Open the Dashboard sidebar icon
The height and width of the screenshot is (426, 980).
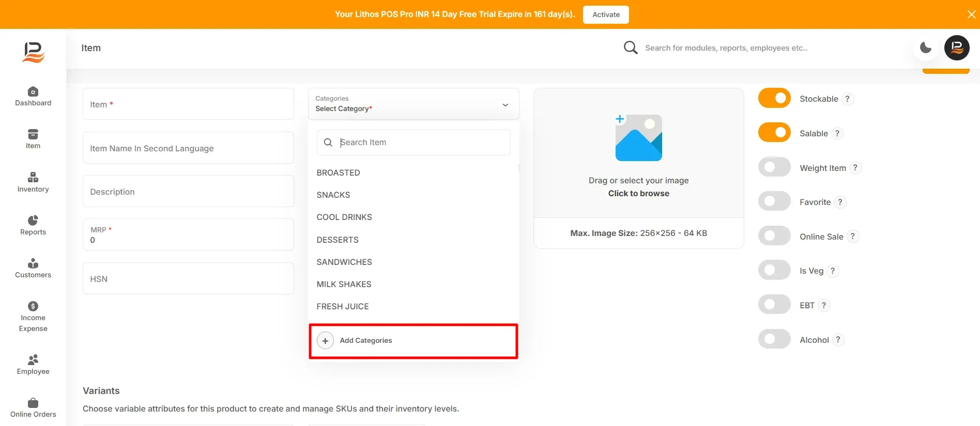33,92
